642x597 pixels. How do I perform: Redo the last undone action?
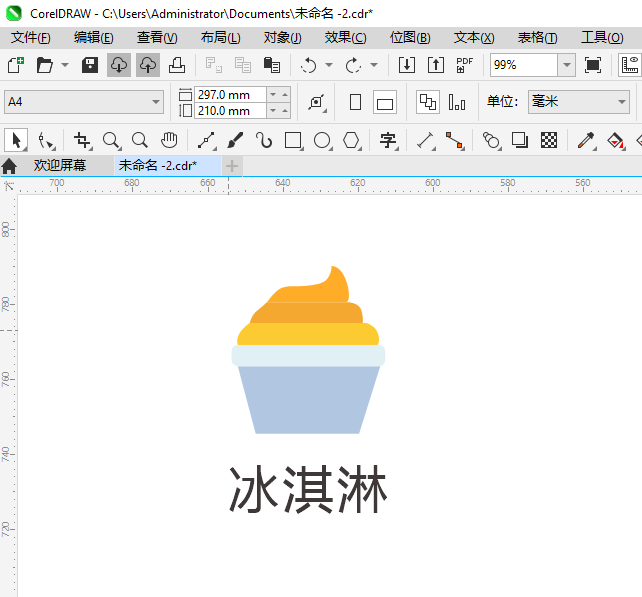(x=353, y=65)
